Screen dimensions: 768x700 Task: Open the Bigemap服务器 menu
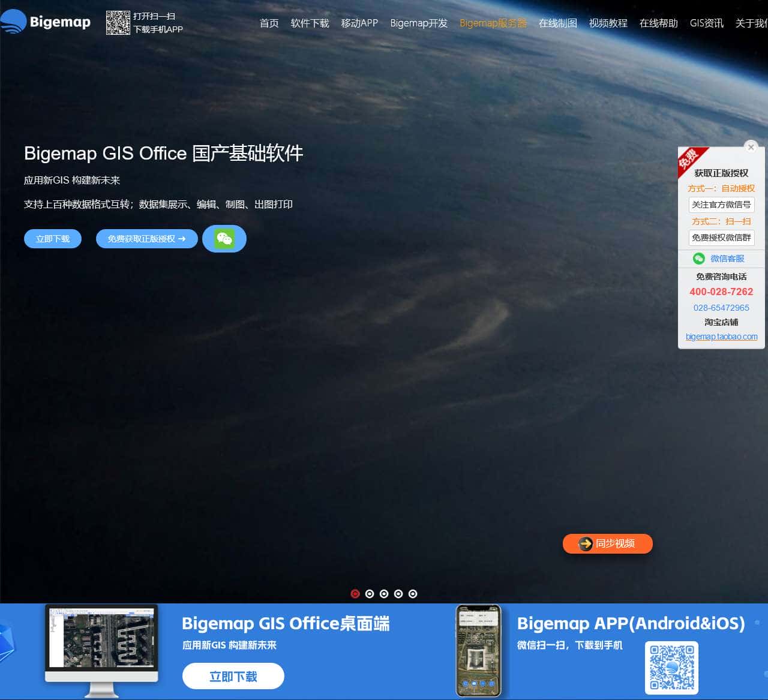493,23
